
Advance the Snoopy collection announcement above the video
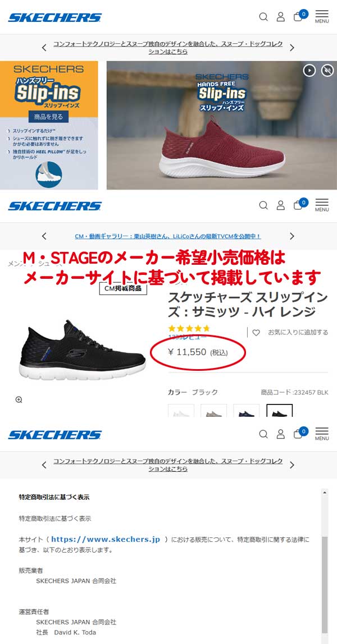292,48
